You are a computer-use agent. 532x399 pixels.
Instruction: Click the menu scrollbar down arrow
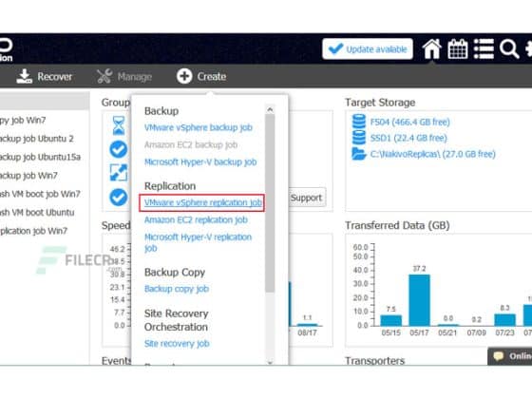tap(270, 362)
